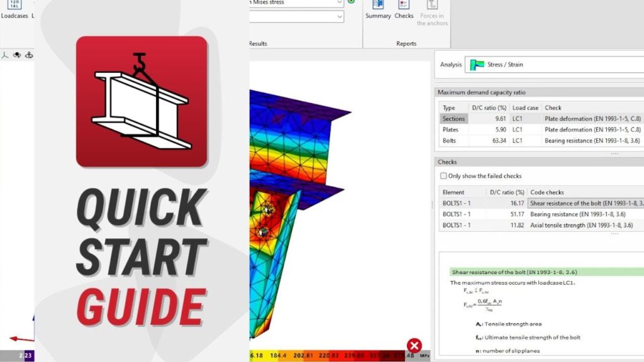Image resolution: width=644 pixels, height=362 pixels.
Task: Open the empty dropdown below Von Mises stress
Action: [x=340, y=16]
